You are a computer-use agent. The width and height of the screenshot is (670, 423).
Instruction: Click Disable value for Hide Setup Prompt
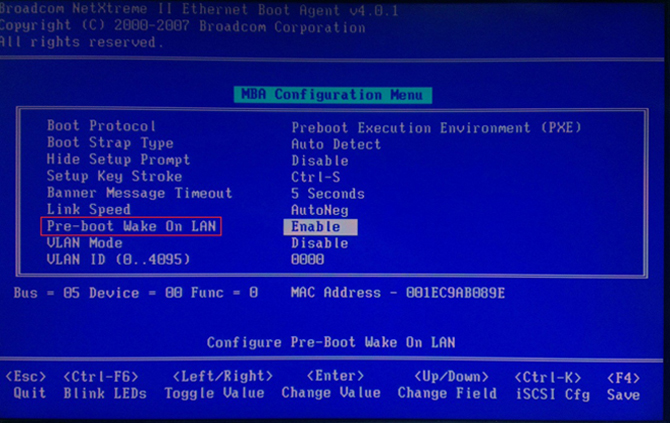tap(320, 161)
